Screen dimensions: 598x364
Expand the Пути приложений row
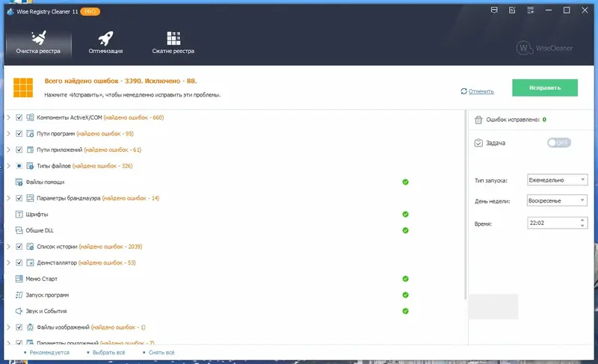(8, 149)
